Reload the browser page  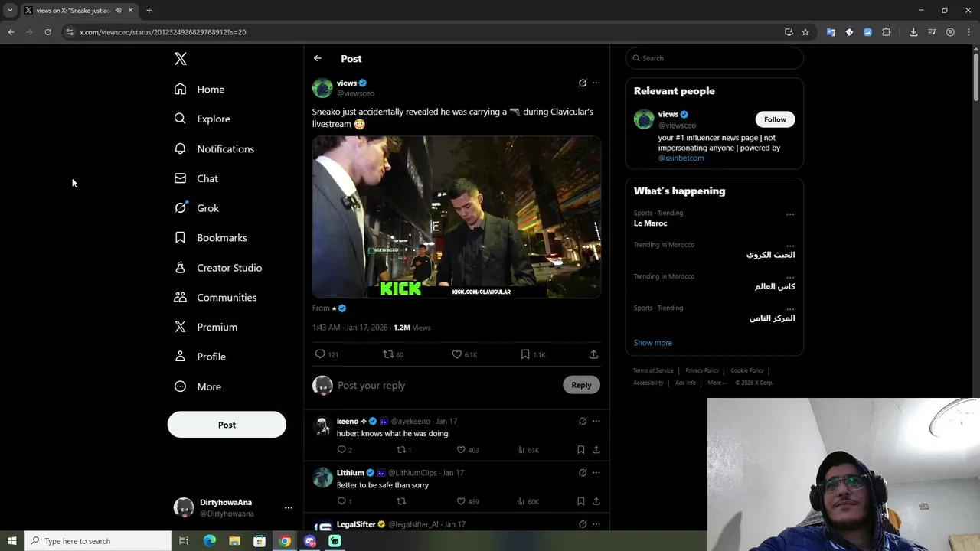click(47, 32)
